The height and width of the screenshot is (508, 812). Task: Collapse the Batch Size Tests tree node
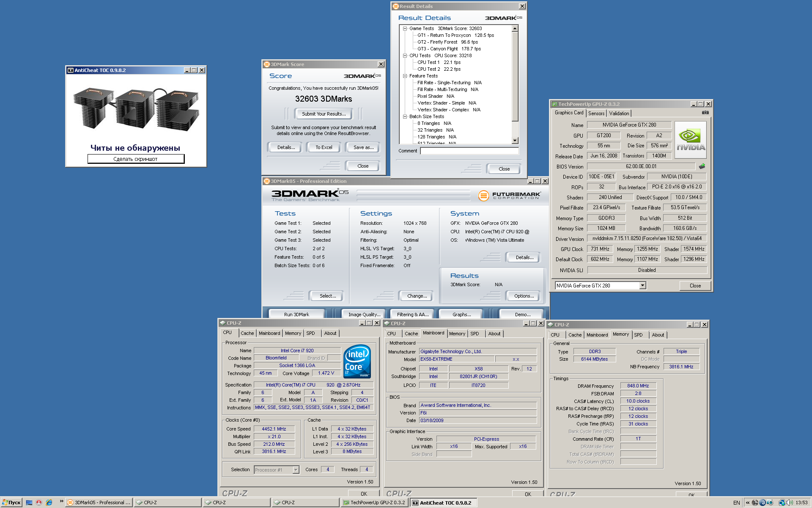405,117
